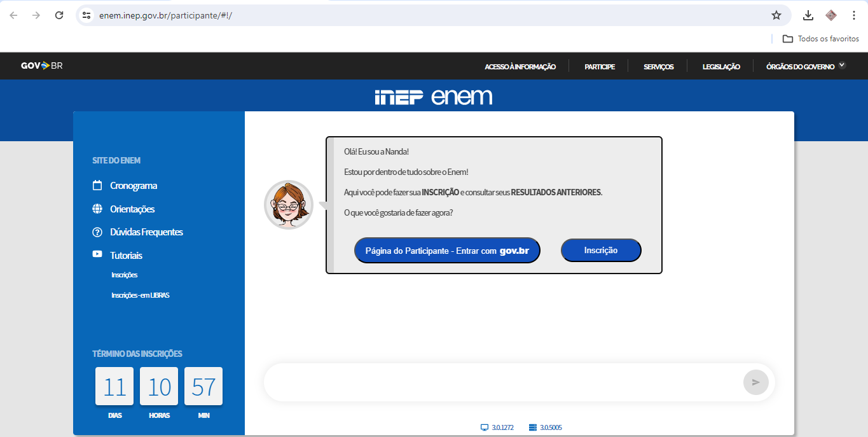
Task: Click the SITE DO ENEM heading
Action: pyautogui.click(x=116, y=160)
